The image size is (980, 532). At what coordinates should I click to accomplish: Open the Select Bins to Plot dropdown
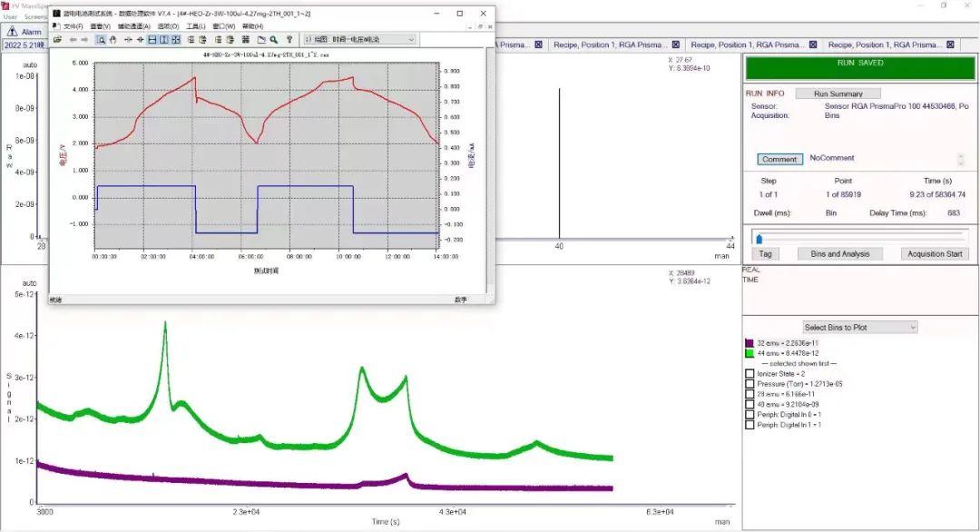(860, 327)
